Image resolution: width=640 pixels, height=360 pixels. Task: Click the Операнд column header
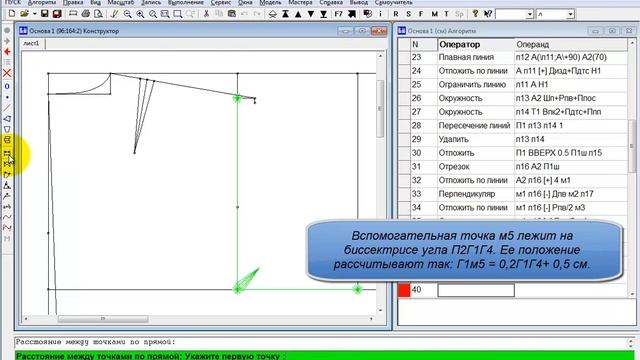coord(571,44)
